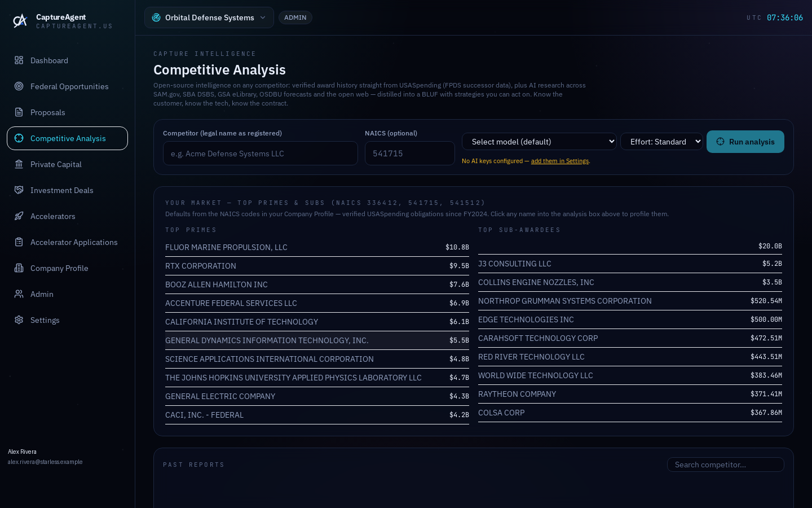812x508 pixels.
Task: Go to the Admin section
Action: point(67,294)
